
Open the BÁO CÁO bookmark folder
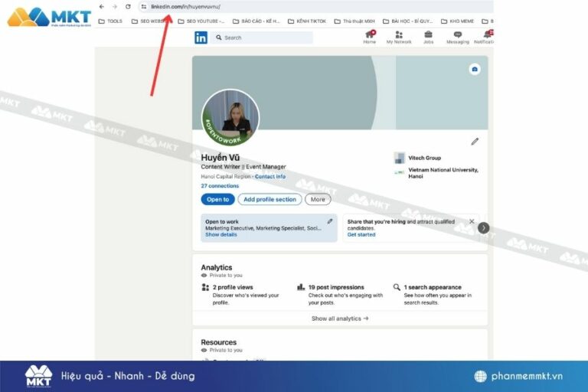point(256,21)
